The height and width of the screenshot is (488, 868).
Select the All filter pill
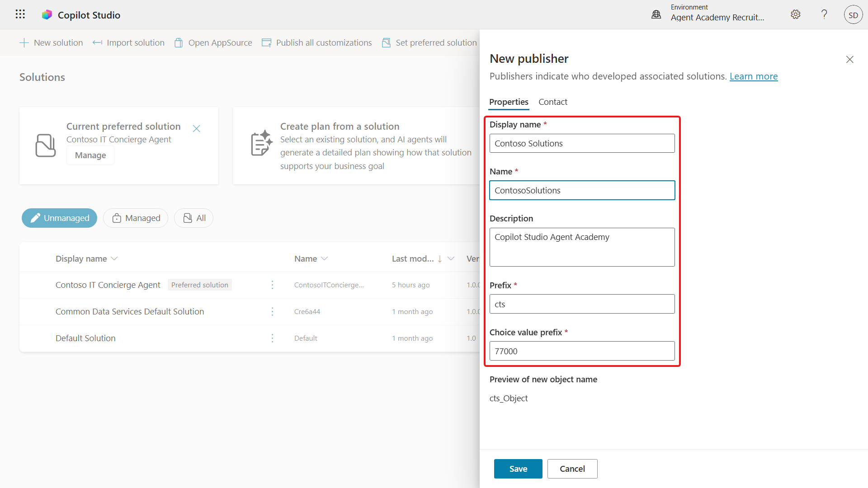tap(193, 218)
